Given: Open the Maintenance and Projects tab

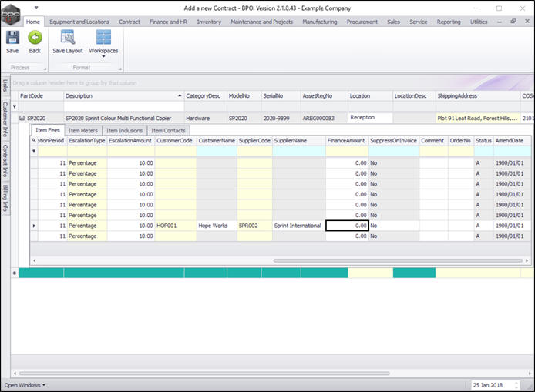Looking at the screenshot, I should pos(261,22).
